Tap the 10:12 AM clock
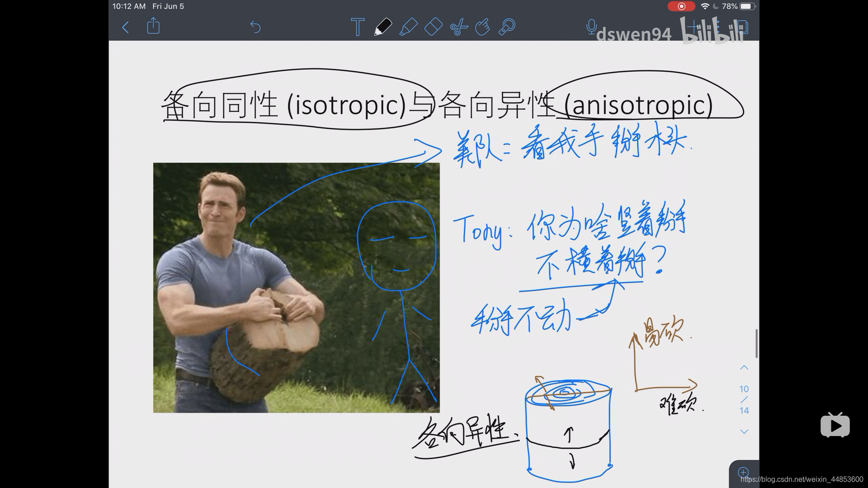The width and height of the screenshot is (868, 488). (x=129, y=6)
